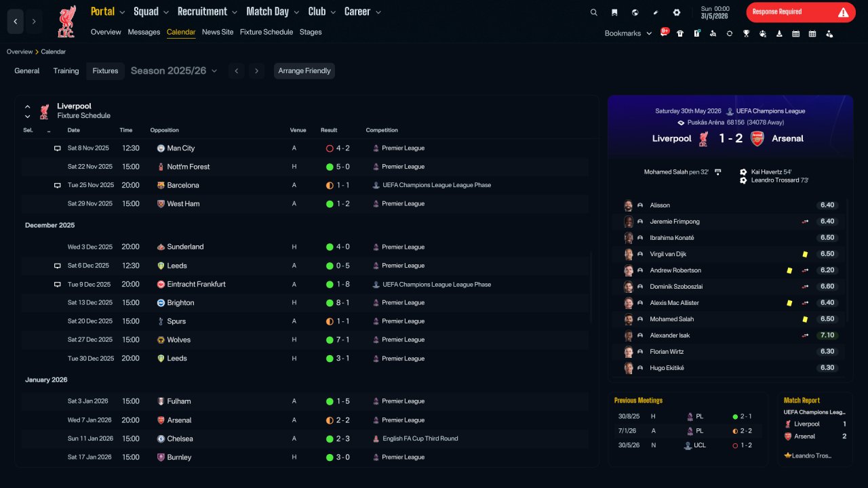Go forward with the right arrow button

pos(34,22)
